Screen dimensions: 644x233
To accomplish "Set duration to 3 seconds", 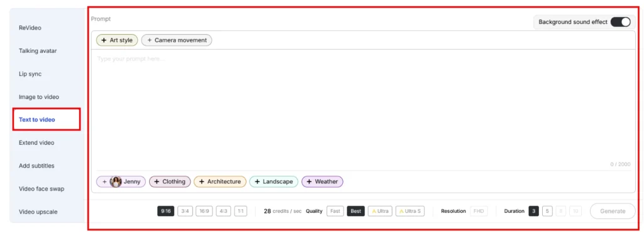I will click(x=533, y=211).
